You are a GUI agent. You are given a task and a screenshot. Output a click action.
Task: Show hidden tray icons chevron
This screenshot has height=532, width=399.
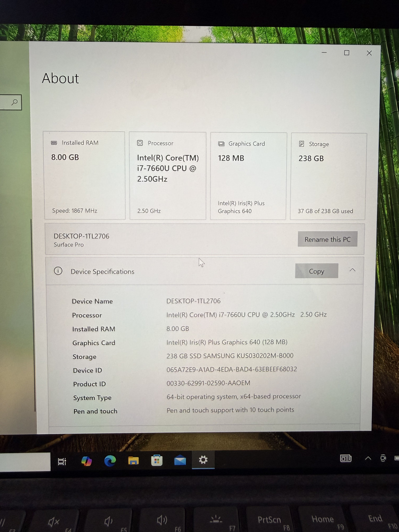(368, 458)
